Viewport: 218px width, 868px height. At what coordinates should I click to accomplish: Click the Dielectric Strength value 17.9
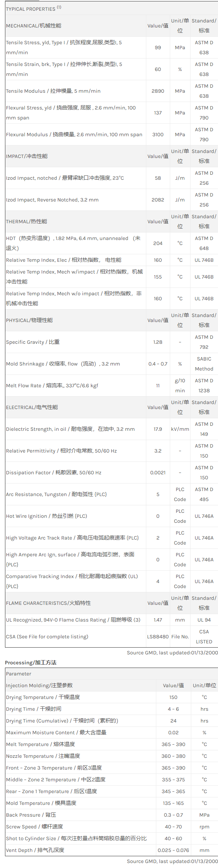click(158, 429)
